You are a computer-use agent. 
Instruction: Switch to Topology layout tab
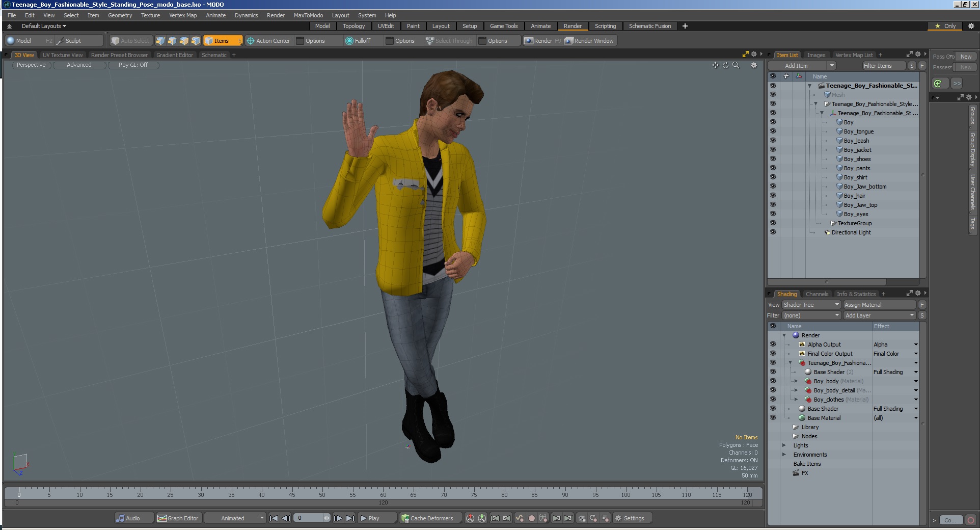[353, 26]
